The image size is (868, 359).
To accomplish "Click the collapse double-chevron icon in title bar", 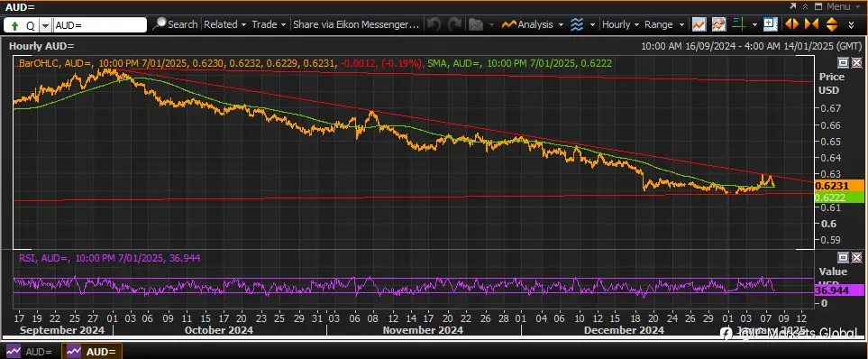I will pos(806,6).
